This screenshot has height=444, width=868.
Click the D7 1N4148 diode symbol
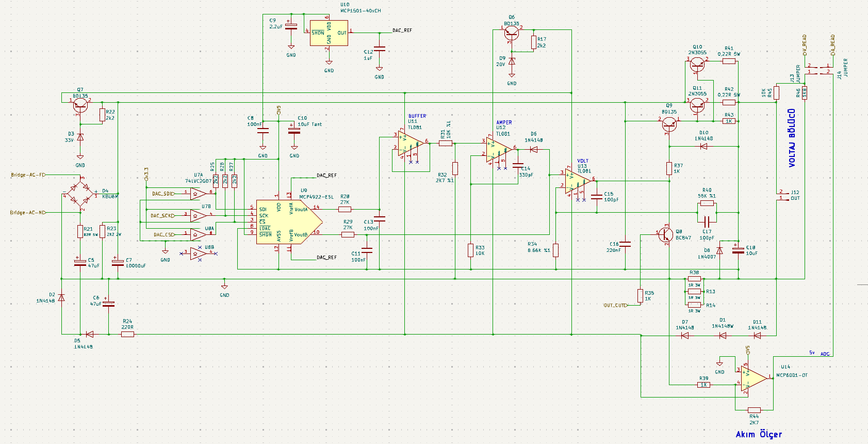(x=684, y=335)
